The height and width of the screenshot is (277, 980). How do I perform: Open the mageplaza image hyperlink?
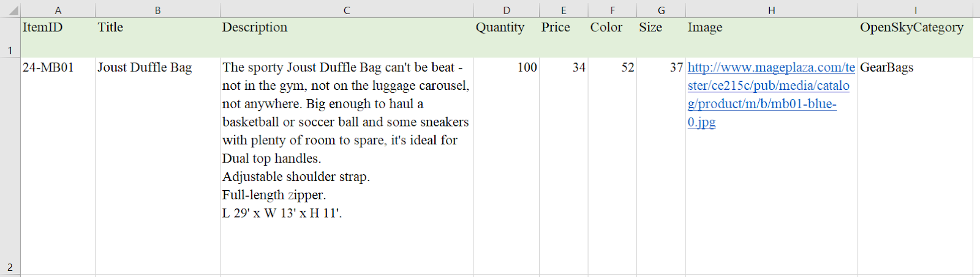[x=771, y=94]
